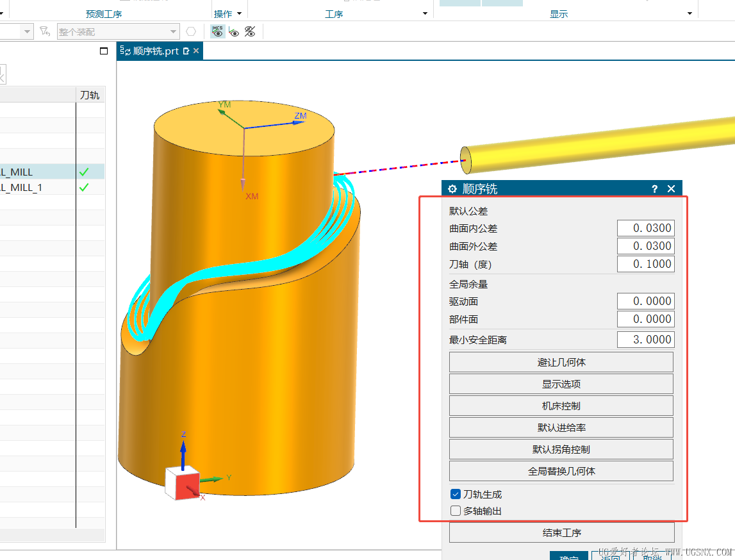The image size is (735, 560).
Task: Click the selection filter funnel icon
Action: (x=44, y=31)
